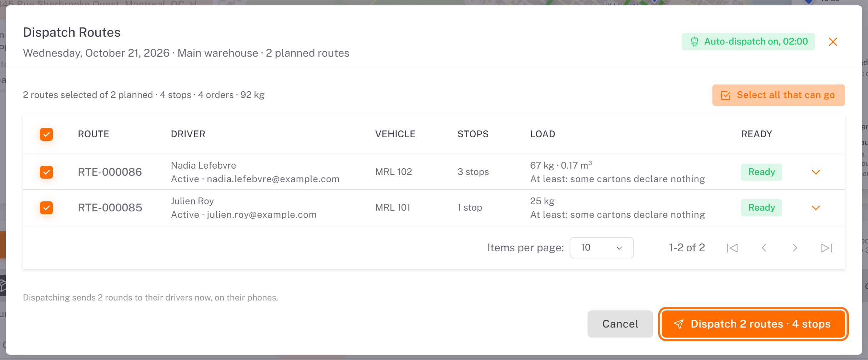Image resolution: width=868 pixels, height=360 pixels.
Task: Click driver name Julien Roy
Action: (192, 201)
